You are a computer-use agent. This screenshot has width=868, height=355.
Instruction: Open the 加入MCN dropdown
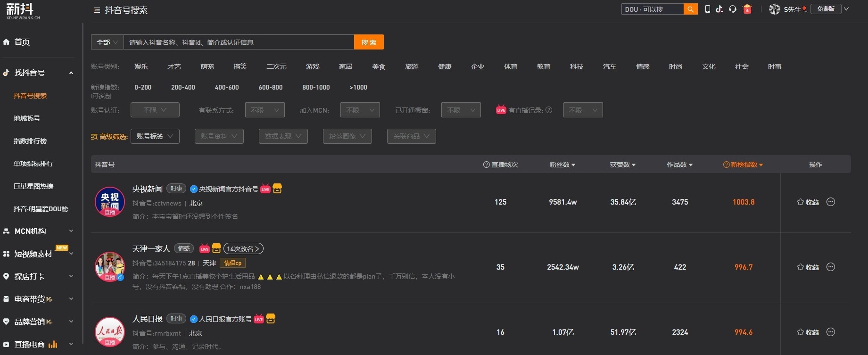(x=360, y=110)
